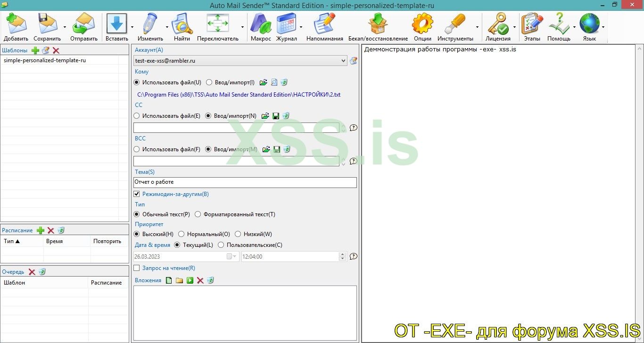
Task: Open the Помощь dropdown arrow
Action: click(574, 27)
